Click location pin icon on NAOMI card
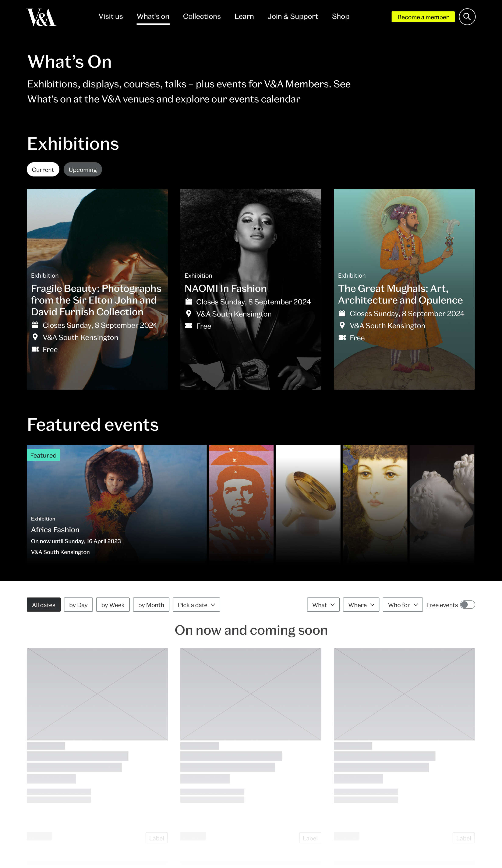Viewport: 502px width, 868px height. pyautogui.click(x=188, y=313)
